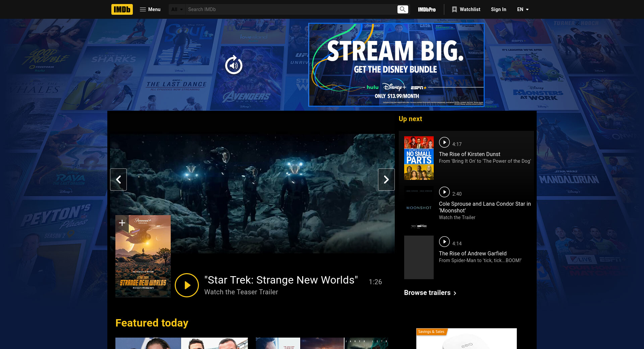The width and height of the screenshot is (644, 349).
Task: Open the Moonshot trailer thumbnail
Action: click(x=419, y=208)
